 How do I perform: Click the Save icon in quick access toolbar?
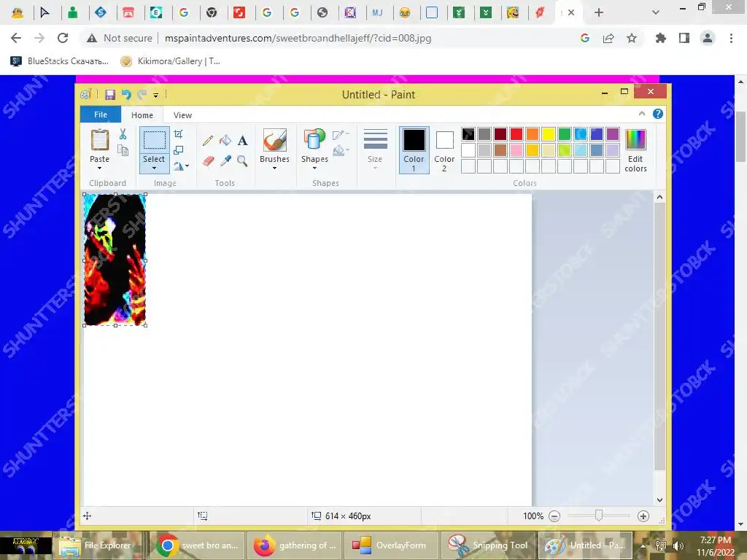coord(110,95)
